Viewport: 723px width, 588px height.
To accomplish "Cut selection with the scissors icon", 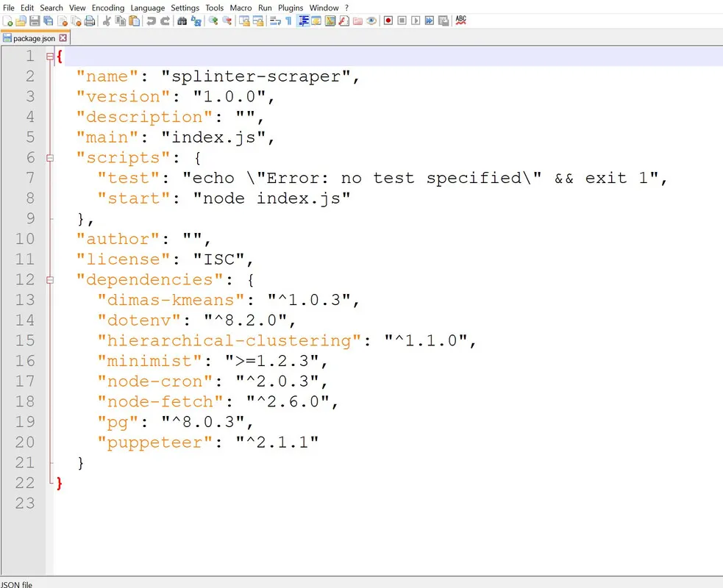I will click(x=107, y=21).
